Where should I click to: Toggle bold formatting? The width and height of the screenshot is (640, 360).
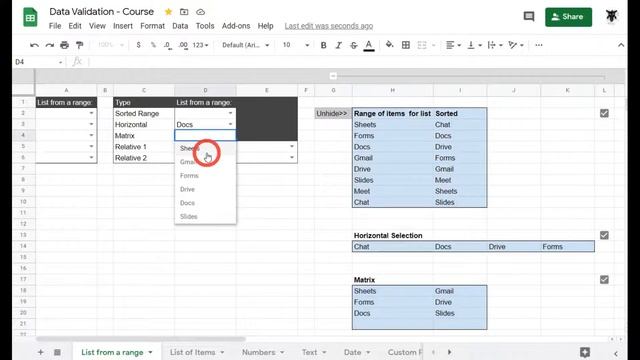point(323,45)
